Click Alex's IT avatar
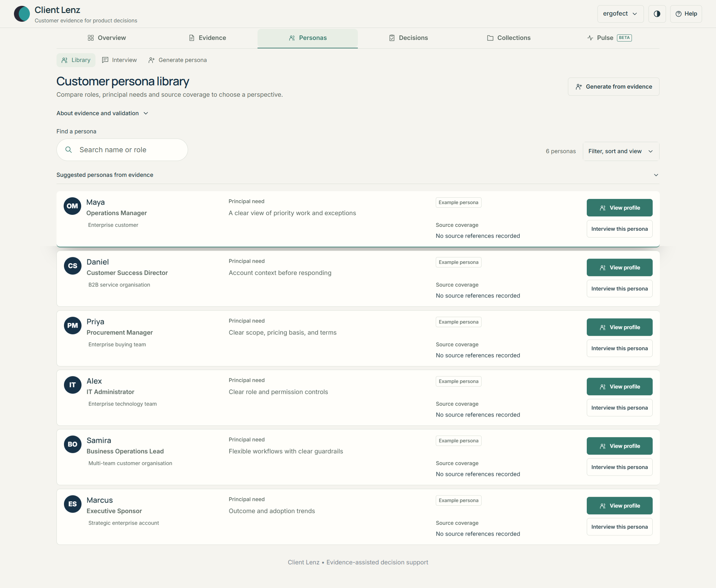 click(72, 385)
